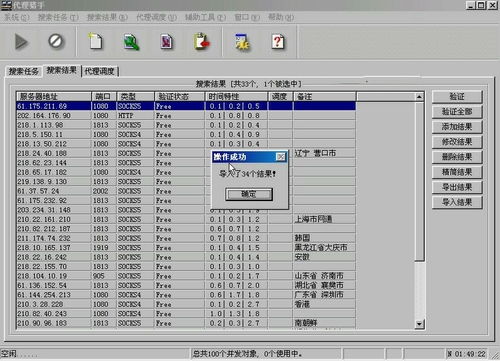Image resolution: width=500 pixels, height=361 pixels.
Task: Click the 导入结果 button
Action: pyautogui.click(x=457, y=202)
